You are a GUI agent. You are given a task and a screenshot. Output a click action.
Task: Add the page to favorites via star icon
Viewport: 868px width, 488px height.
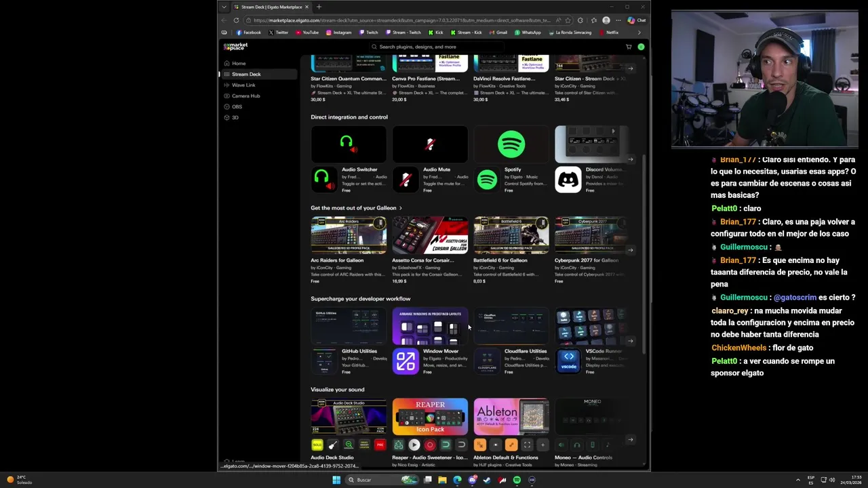(x=568, y=20)
